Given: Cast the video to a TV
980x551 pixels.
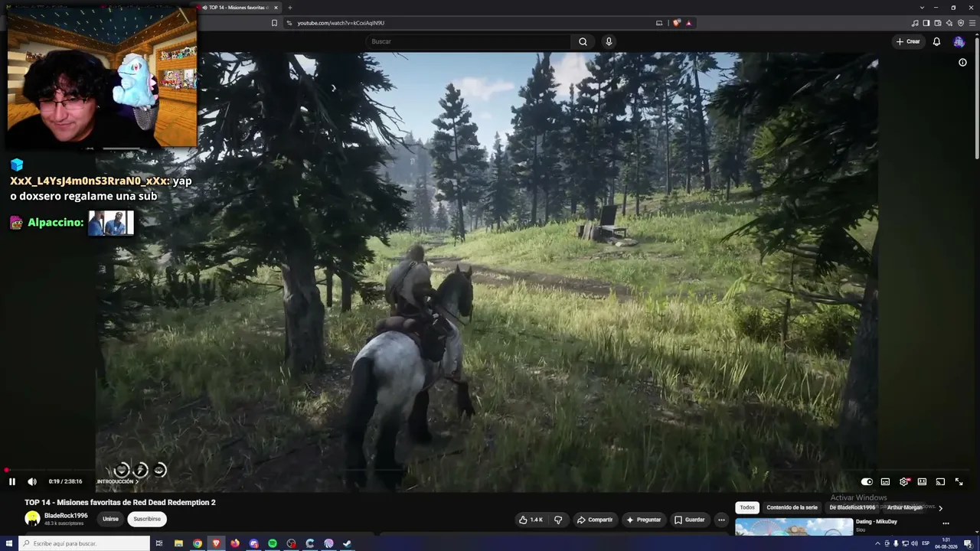Looking at the screenshot, I should pyautogui.click(x=940, y=482).
